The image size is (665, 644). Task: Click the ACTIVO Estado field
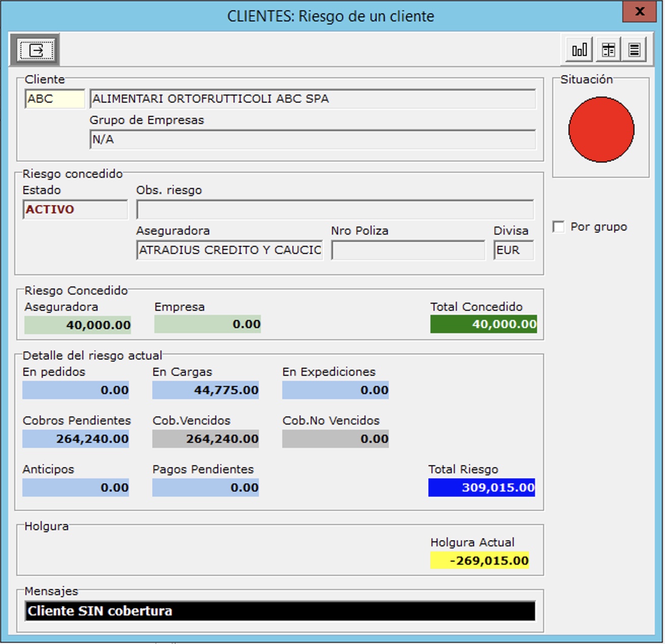tap(75, 209)
